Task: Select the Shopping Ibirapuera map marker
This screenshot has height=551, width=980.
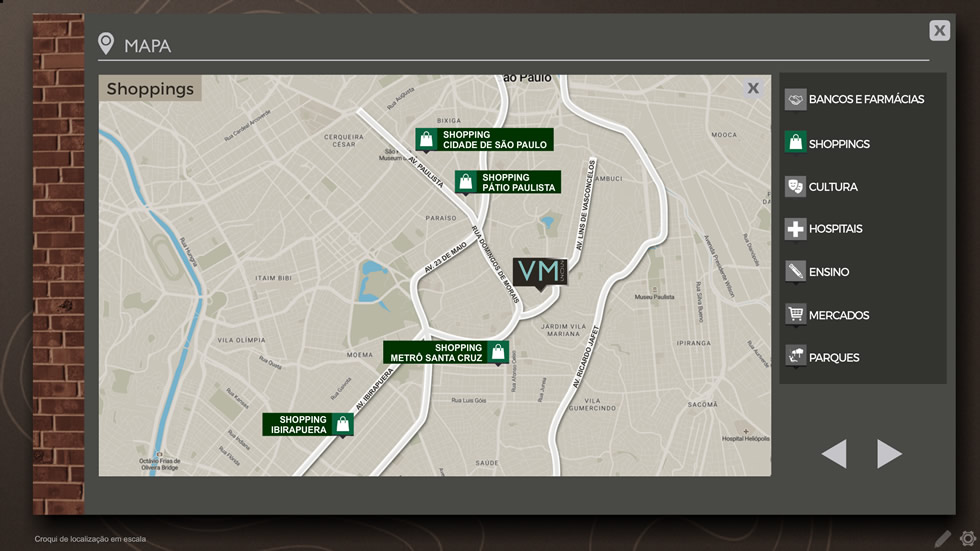Action: click(308, 424)
